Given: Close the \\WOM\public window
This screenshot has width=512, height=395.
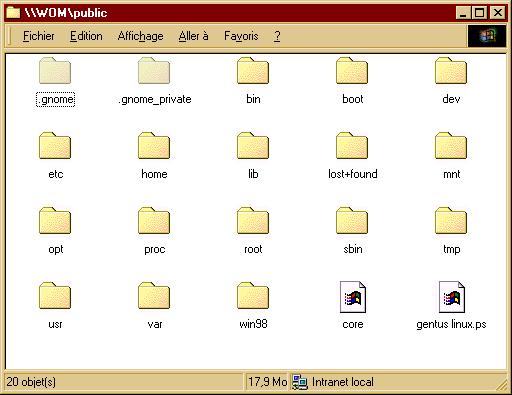Looking at the screenshot, I should pos(498,13).
